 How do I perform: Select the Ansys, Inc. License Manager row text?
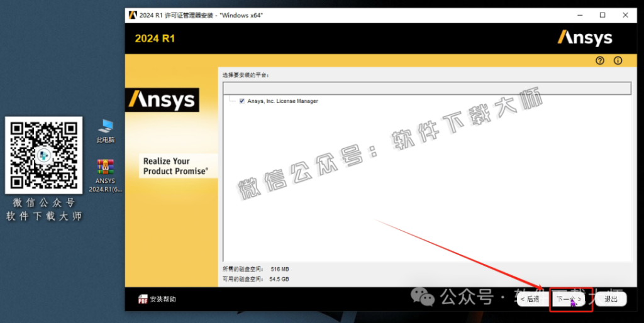pos(282,101)
